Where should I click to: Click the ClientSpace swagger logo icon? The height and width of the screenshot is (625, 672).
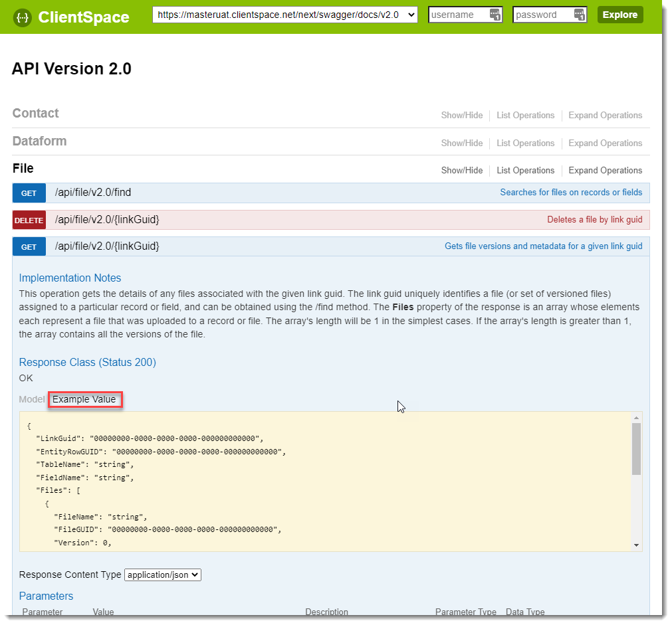[23, 17]
